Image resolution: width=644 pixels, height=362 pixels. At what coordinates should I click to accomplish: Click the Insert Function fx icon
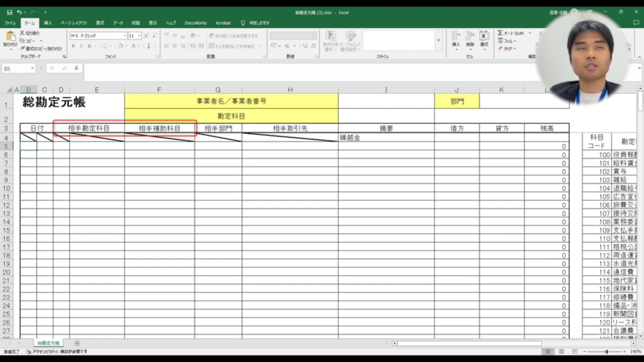pos(75,68)
